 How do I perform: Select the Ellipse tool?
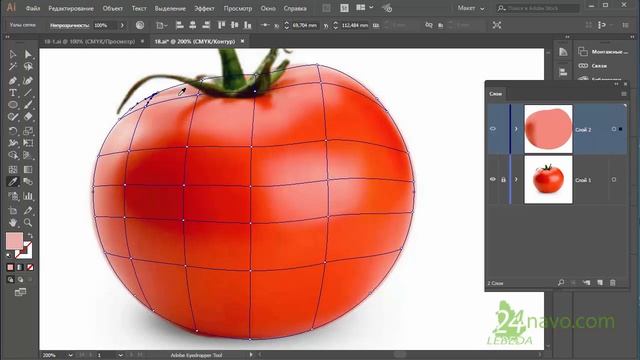tap(13, 104)
